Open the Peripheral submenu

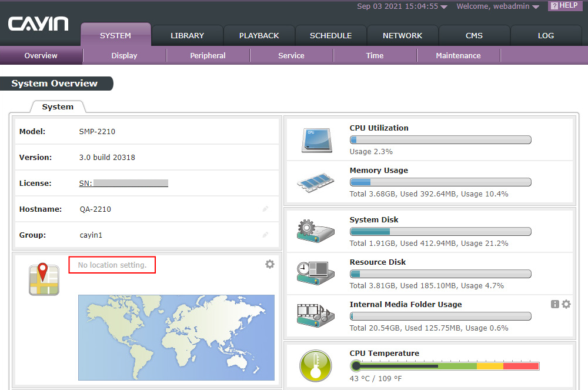(x=208, y=55)
